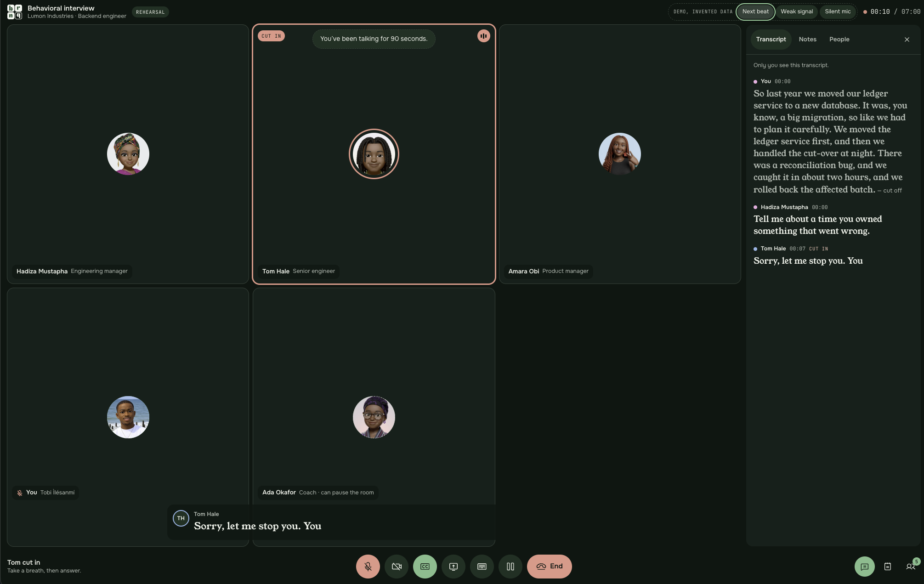Click the 'Ada Okafor Coach' name label

pyautogui.click(x=318, y=493)
